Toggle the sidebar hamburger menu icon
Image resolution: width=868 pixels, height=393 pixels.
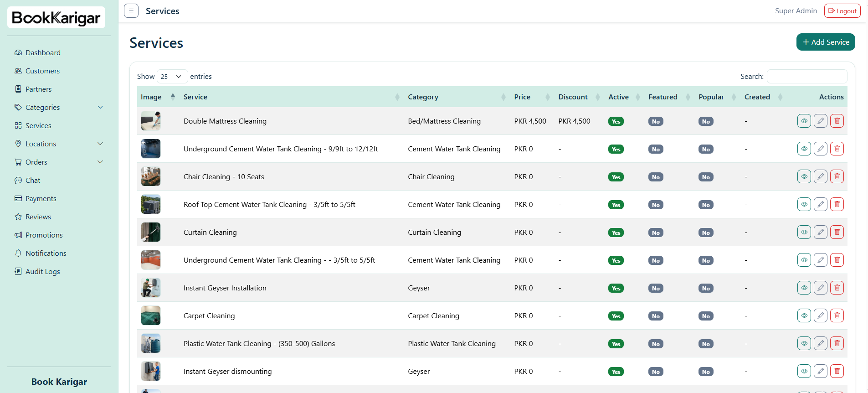pyautogui.click(x=131, y=11)
